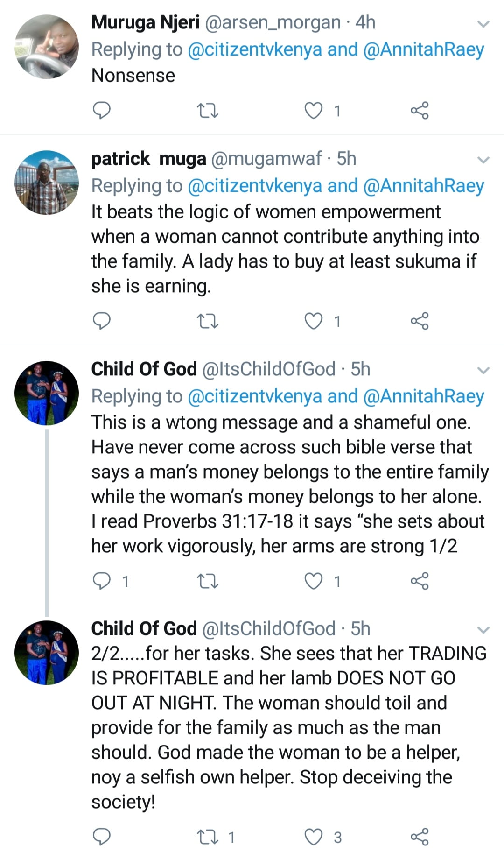
Task: View Muruga Njeri's profile picture
Action: (x=47, y=47)
